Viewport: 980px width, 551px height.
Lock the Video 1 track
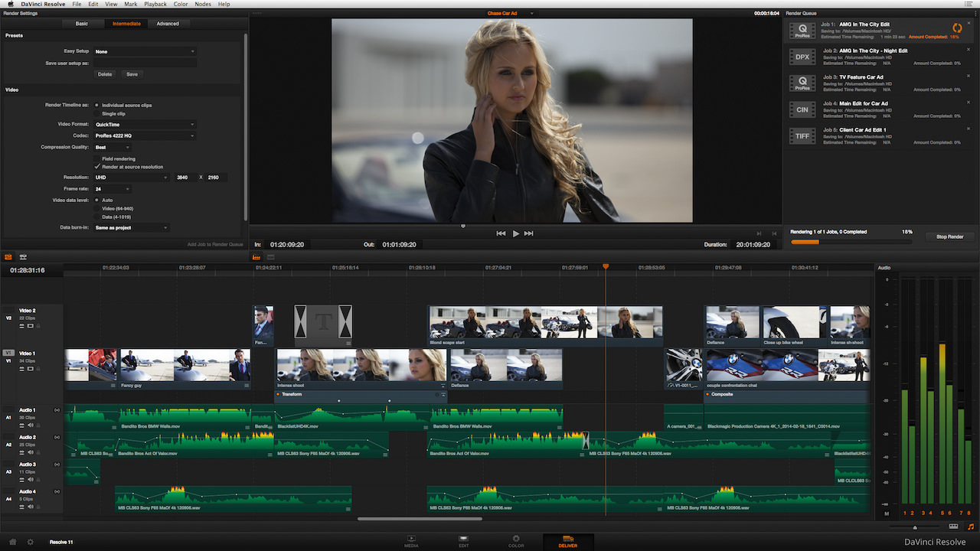tap(38, 369)
